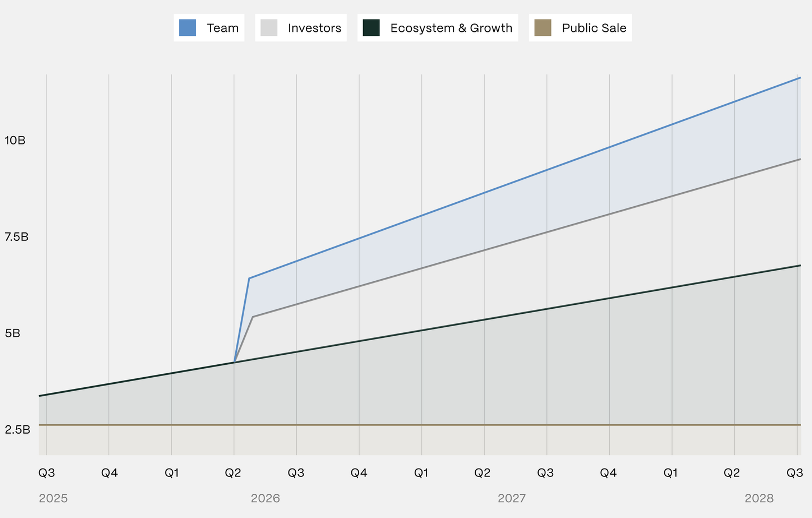Click the 7.5B y-axis label

click(x=17, y=237)
